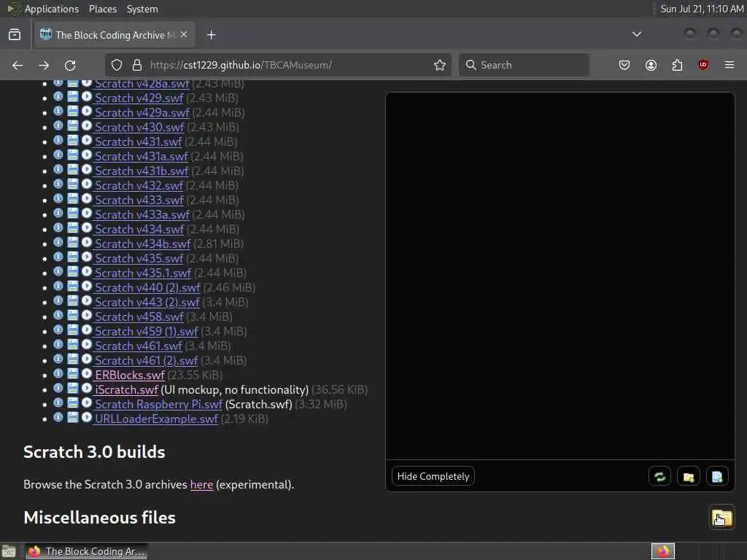Click the play icon for Scratch v433a.swf
747x560 pixels.
[87, 214]
